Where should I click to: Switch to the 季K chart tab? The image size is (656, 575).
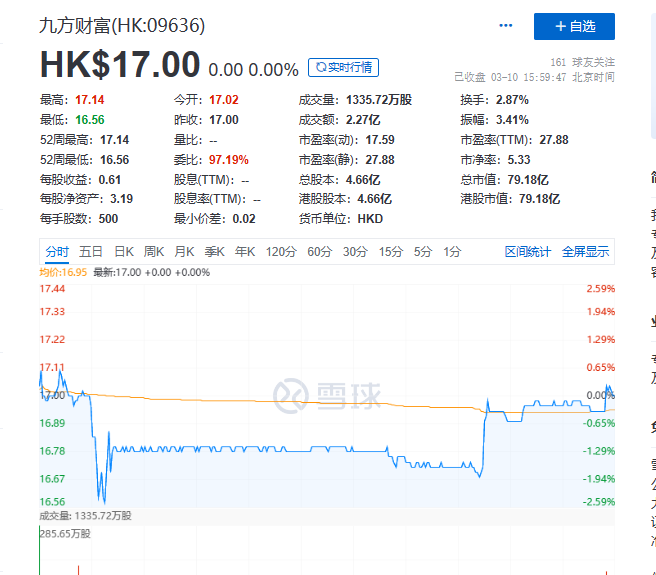click(x=215, y=252)
